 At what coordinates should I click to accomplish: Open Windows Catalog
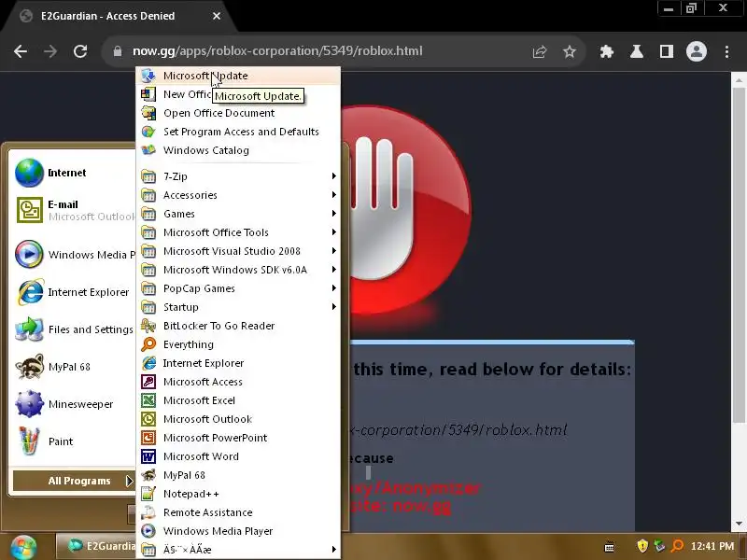click(x=238, y=150)
